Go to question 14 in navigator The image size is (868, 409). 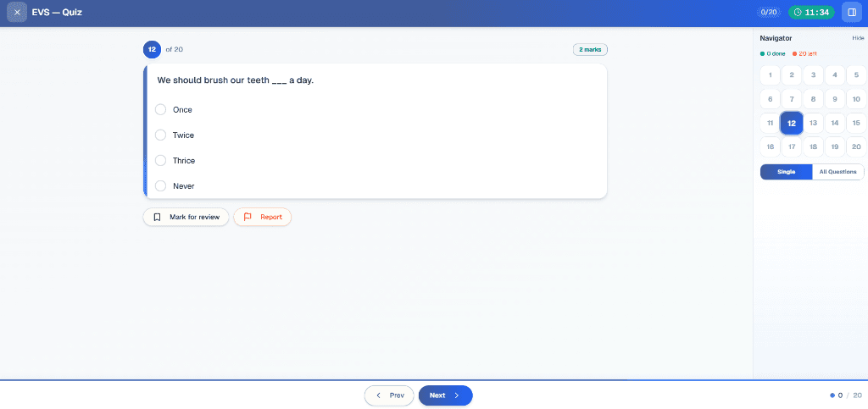pyautogui.click(x=835, y=123)
